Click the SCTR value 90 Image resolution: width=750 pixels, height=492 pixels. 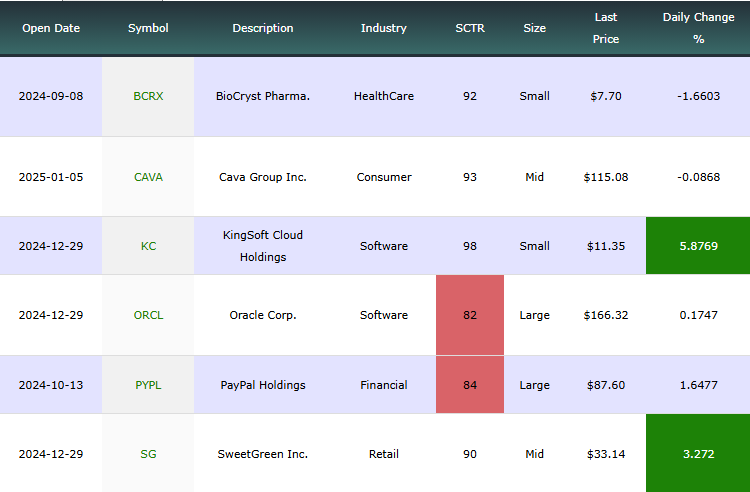(470, 454)
